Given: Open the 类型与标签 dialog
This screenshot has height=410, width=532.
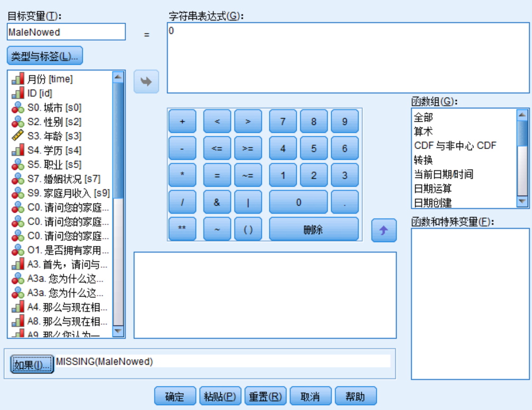Looking at the screenshot, I should click(x=43, y=55).
